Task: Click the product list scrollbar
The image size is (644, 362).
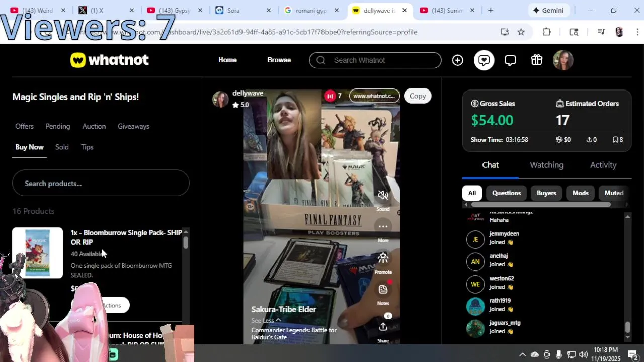Action: click(186, 242)
